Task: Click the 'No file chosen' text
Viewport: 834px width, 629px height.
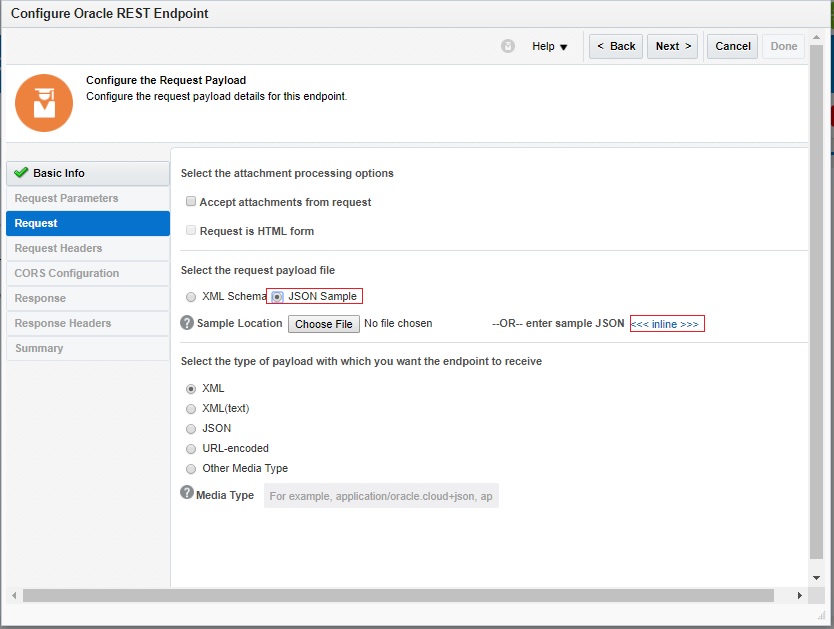Action: point(398,323)
